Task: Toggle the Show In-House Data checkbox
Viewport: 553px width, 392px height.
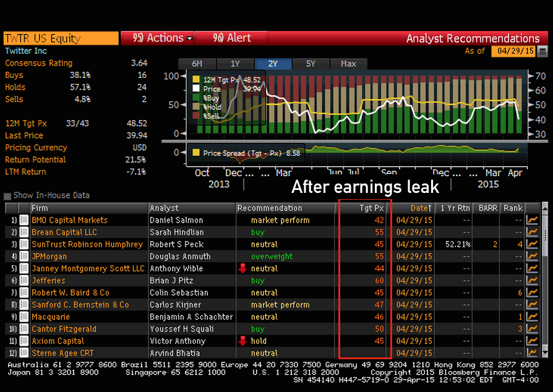Action: 7,196
